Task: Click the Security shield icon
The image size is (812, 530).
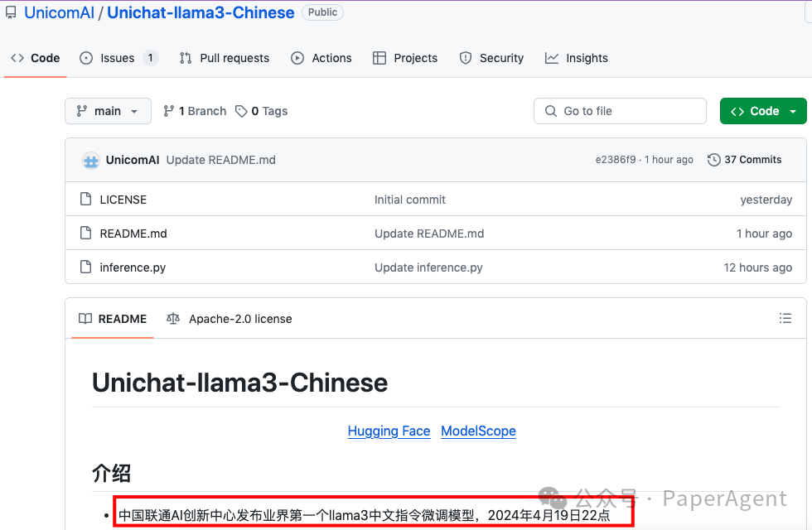Action: (x=466, y=58)
